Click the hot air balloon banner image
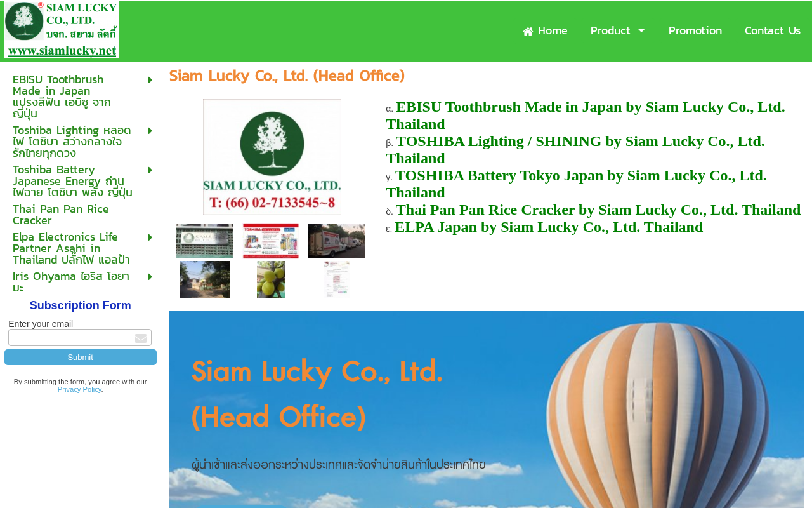The width and height of the screenshot is (812, 508). [487, 410]
